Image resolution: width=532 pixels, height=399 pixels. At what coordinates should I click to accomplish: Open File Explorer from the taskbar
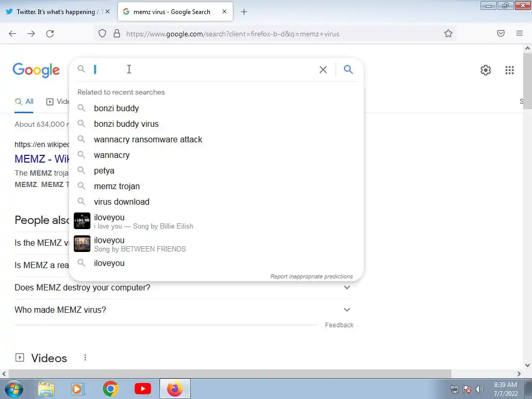coord(46,389)
